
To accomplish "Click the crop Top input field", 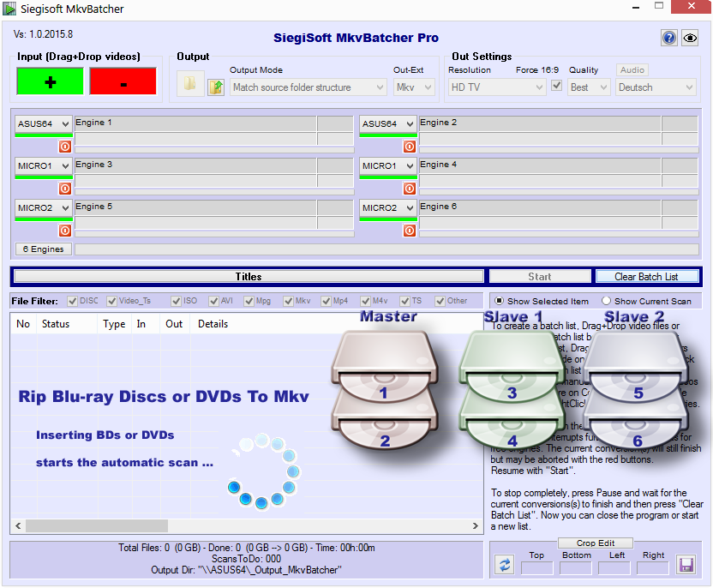I will click(537, 568).
